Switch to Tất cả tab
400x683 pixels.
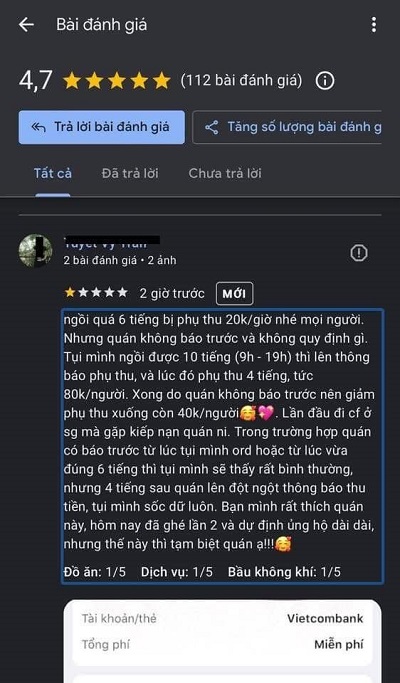(x=53, y=173)
